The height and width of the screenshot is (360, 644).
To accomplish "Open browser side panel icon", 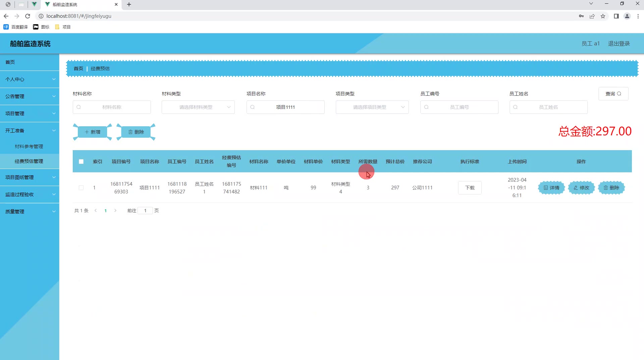I will (x=616, y=16).
